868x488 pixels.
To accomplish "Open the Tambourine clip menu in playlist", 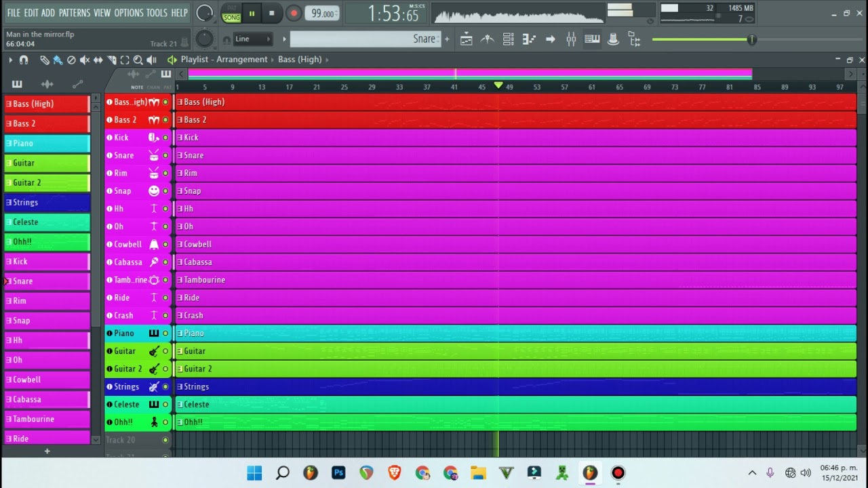I will tap(180, 280).
